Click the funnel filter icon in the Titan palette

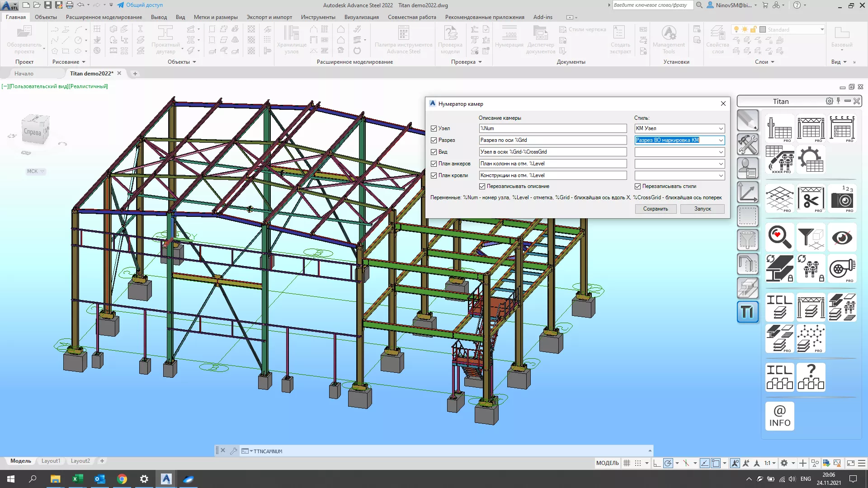pyautogui.click(x=811, y=237)
